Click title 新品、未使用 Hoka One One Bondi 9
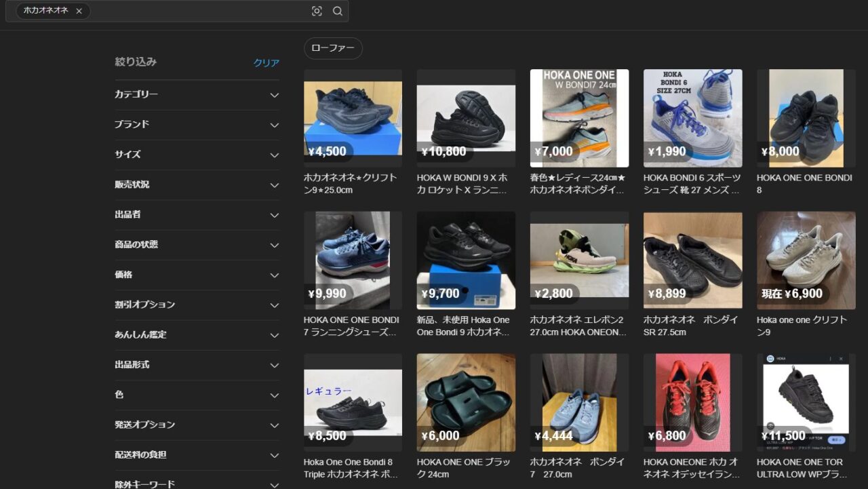Viewport: 868px width, 489px height. tap(464, 326)
